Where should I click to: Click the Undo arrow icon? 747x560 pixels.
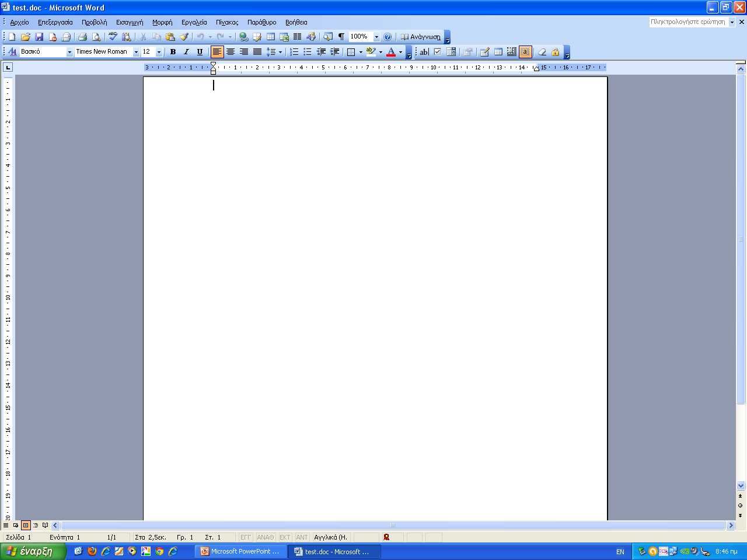pos(200,37)
